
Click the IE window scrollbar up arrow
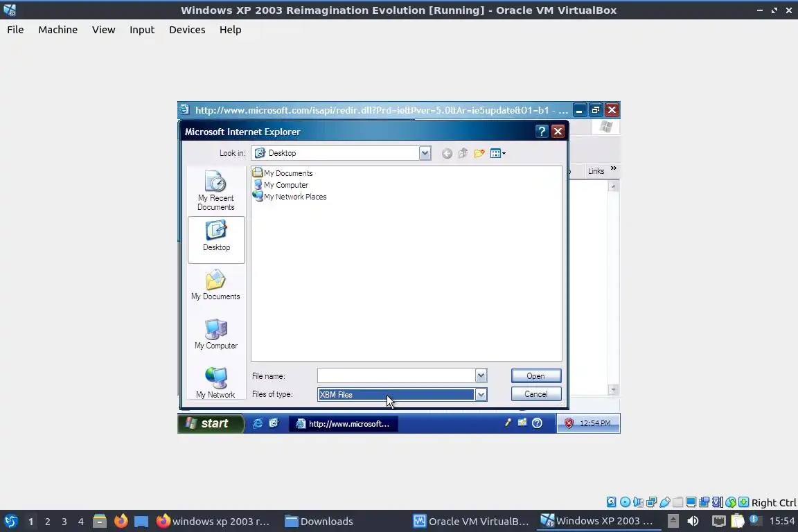click(613, 187)
